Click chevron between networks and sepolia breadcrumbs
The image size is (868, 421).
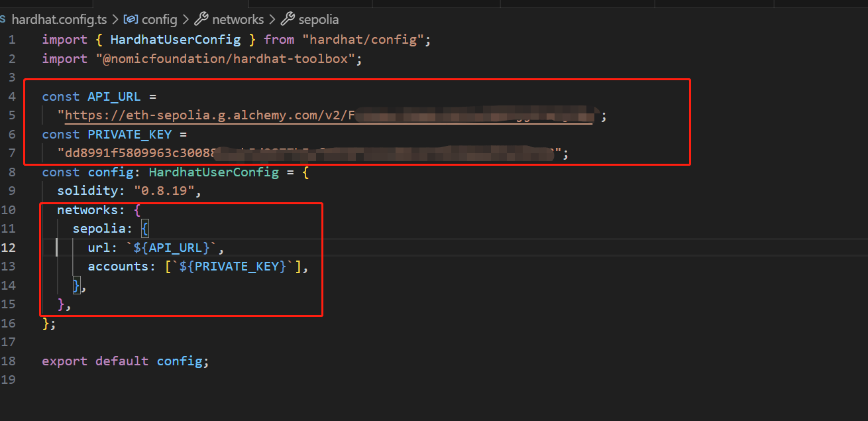273,20
